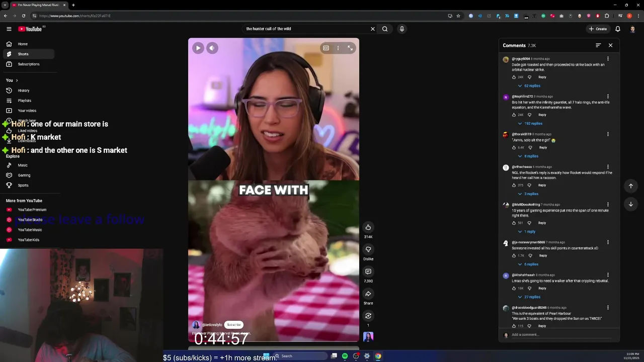
Task: Bookmark the page with the star icon
Action: 458,16
